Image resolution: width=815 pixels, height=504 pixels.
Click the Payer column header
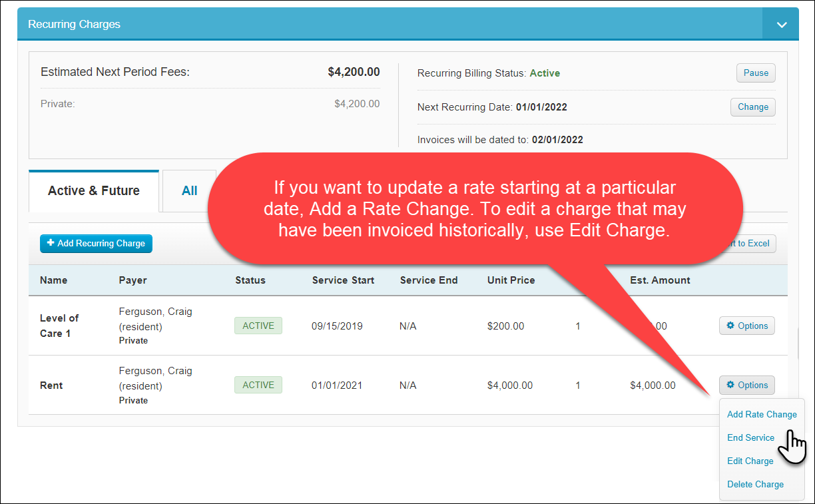133,280
